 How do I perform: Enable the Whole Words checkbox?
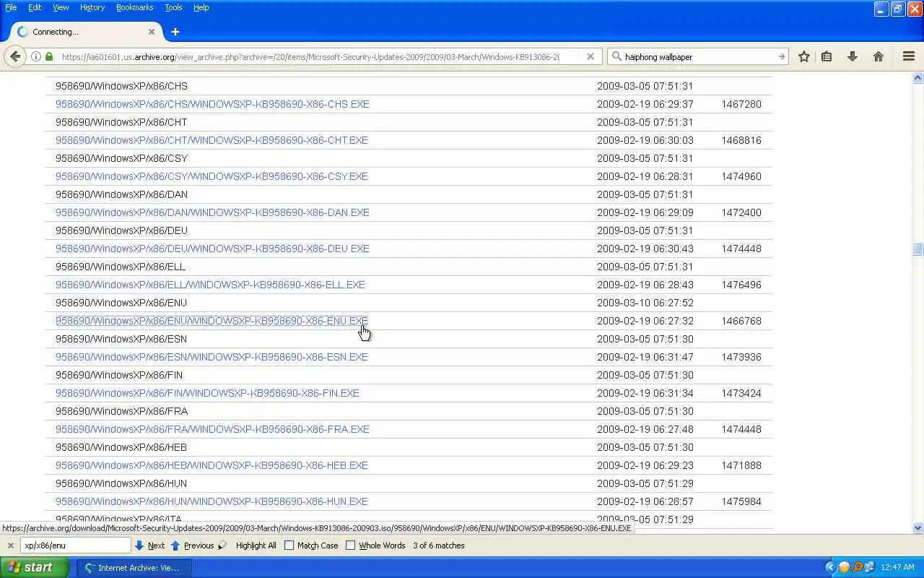351,545
